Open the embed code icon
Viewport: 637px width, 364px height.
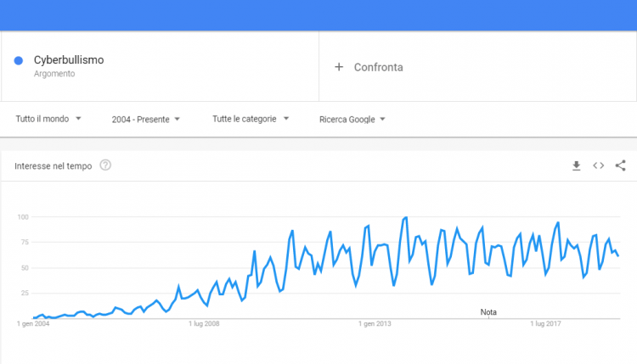coord(598,165)
